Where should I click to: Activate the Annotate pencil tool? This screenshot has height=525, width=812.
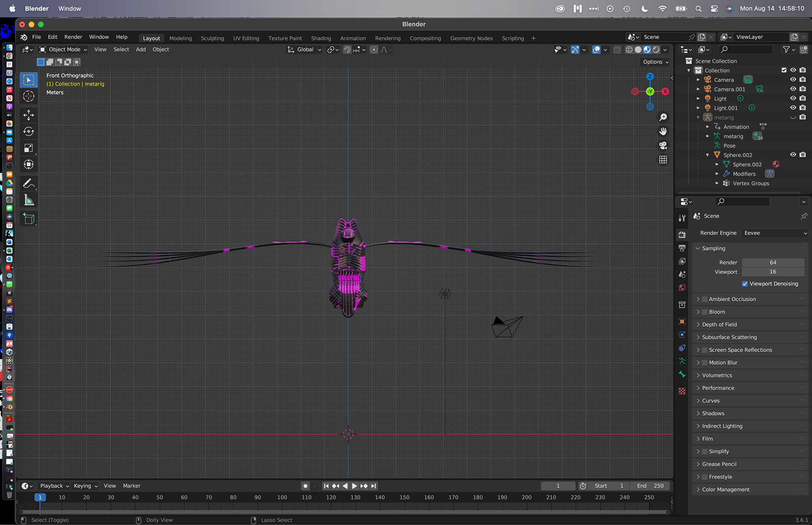(x=29, y=183)
